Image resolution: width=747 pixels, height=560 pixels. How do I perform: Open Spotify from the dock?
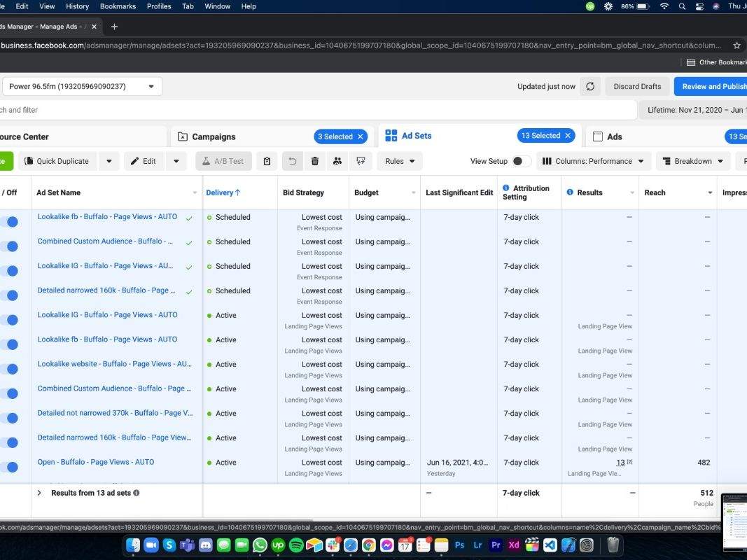[x=296, y=545]
